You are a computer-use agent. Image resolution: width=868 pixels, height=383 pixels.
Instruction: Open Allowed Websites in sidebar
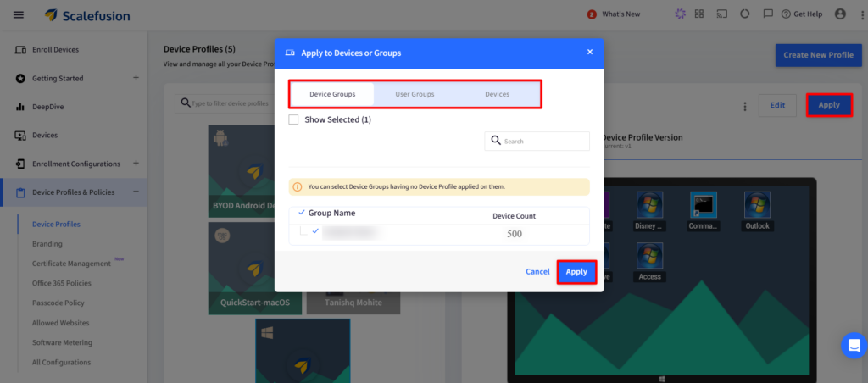pyautogui.click(x=60, y=323)
